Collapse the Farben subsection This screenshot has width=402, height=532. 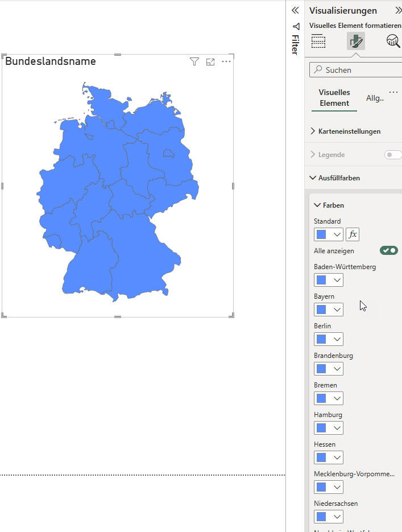[329, 205]
